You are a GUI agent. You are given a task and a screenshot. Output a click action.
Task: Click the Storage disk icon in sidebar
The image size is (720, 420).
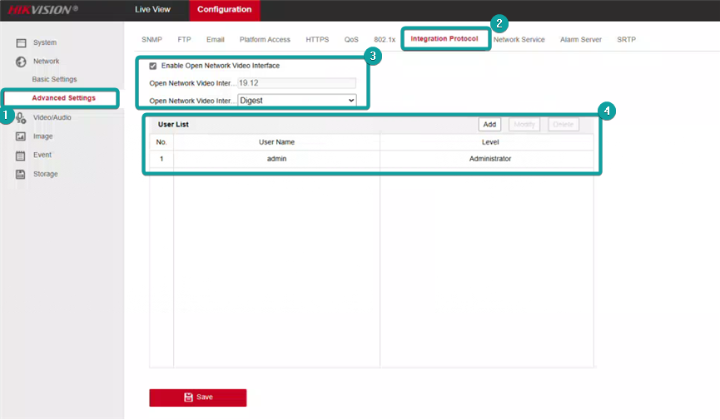[20, 174]
